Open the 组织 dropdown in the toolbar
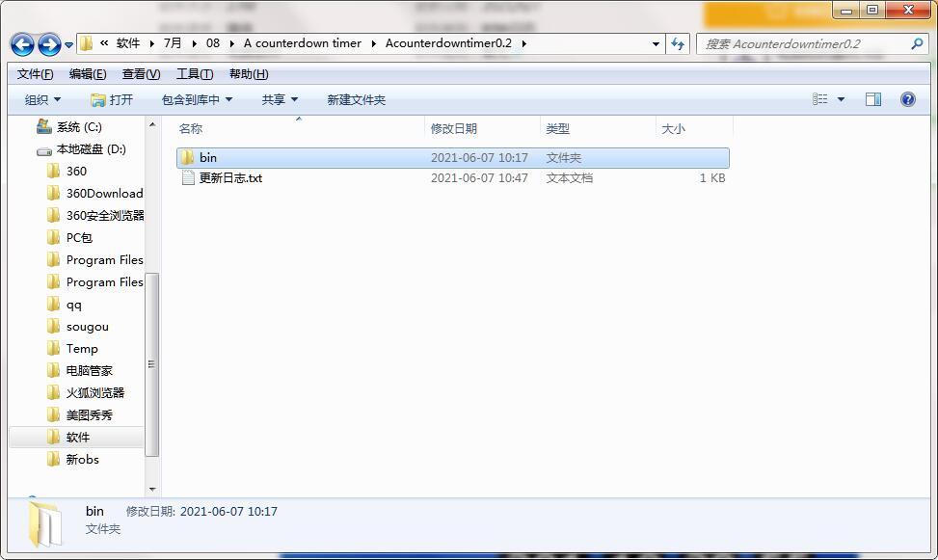This screenshot has width=938, height=560. (x=42, y=100)
